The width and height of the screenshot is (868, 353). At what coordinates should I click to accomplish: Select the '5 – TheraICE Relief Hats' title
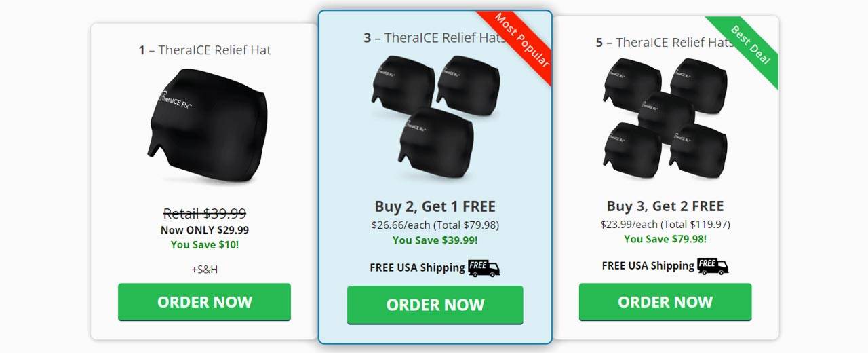click(665, 42)
